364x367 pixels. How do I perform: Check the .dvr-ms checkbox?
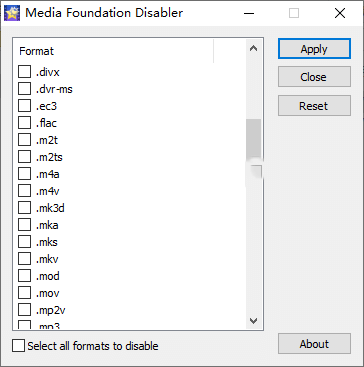pos(24,89)
